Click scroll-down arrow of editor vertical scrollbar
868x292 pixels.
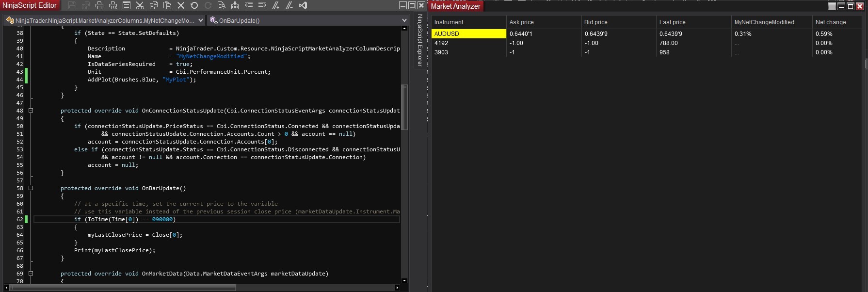(x=404, y=280)
